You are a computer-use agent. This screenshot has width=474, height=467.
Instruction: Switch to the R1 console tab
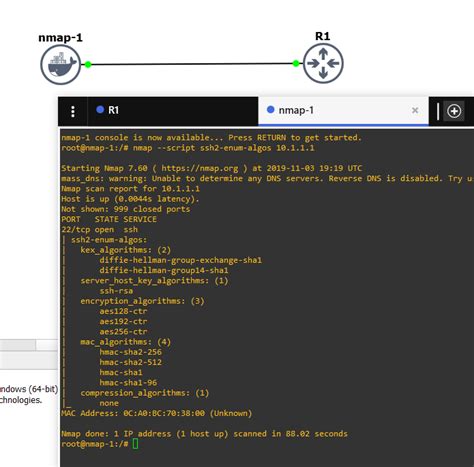pos(173,111)
